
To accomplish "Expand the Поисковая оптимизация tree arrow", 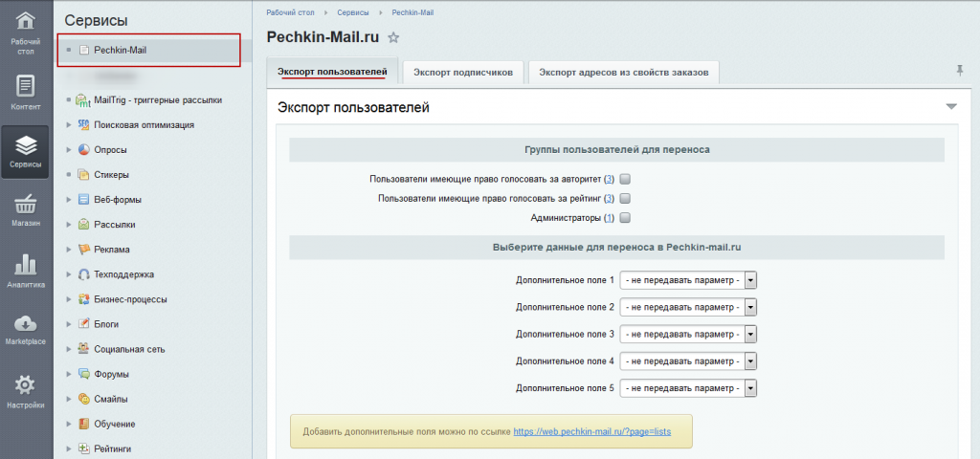I will (x=69, y=125).
